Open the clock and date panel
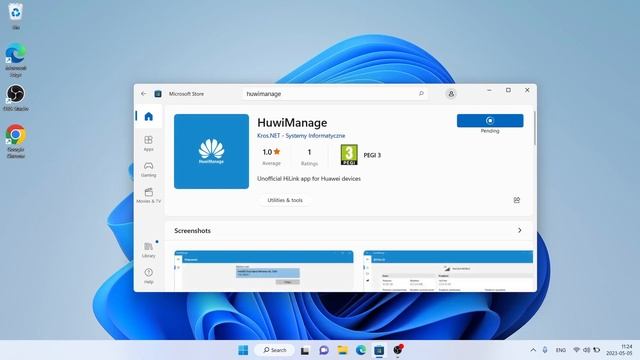 (619, 350)
